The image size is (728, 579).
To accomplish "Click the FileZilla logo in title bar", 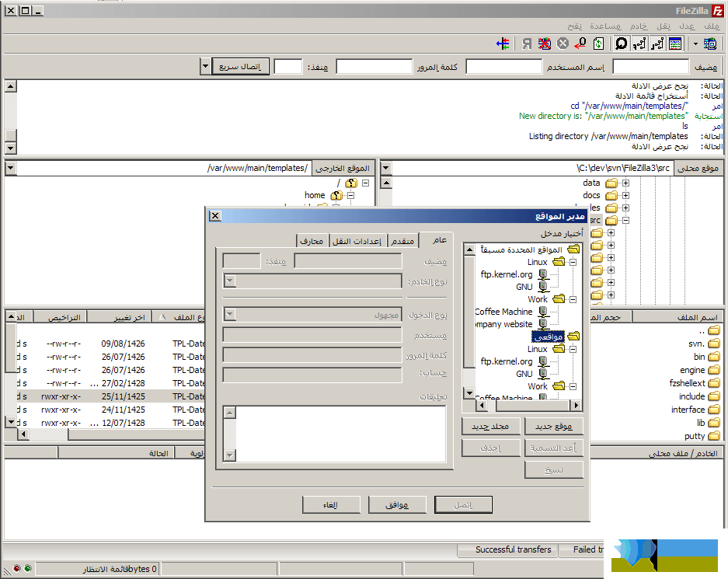I will (717, 11).
